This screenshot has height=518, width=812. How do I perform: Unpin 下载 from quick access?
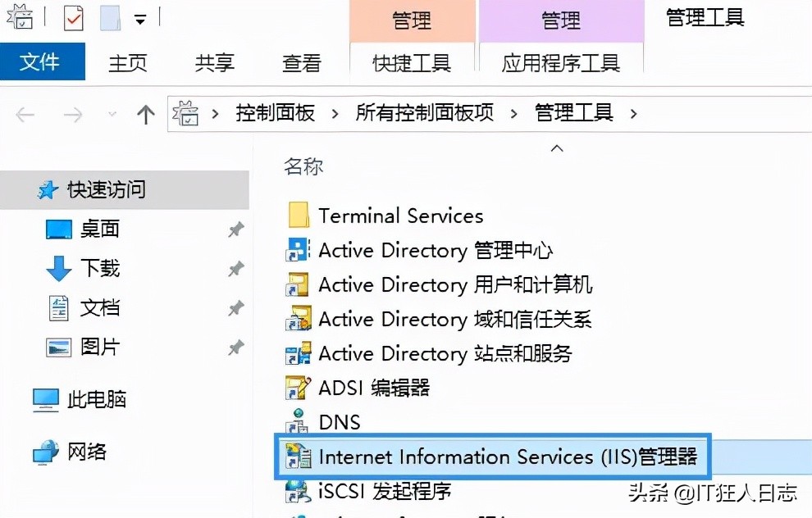coord(235,268)
